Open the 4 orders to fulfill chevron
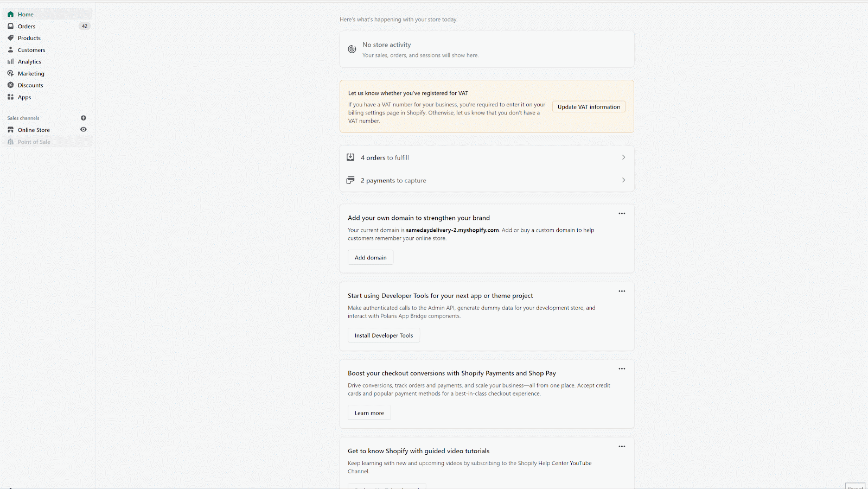 (x=623, y=157)
